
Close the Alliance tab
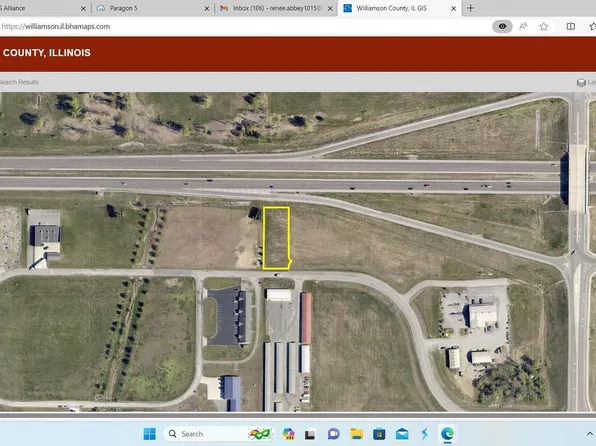[83, 8]
